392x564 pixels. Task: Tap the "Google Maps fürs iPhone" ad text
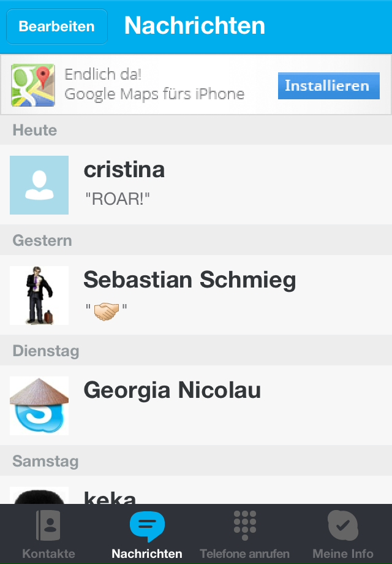click(x=154, y=94)
